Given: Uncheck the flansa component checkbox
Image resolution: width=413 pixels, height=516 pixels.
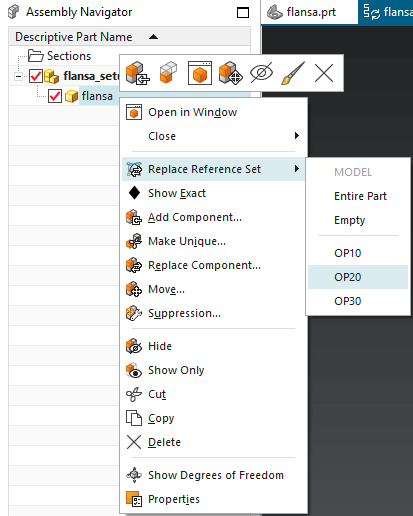Looking at the screenshot, I should (55, 96).
